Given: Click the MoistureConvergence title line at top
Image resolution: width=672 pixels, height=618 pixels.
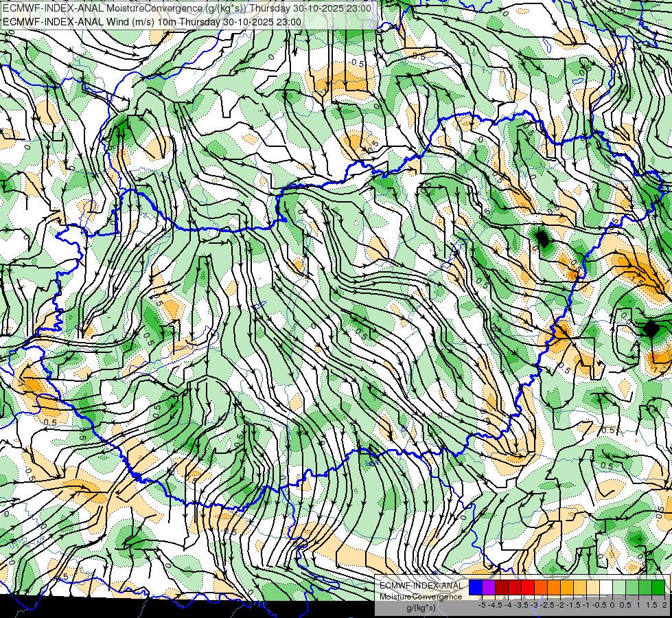Looking at the screenshot, I should (x=187, y=8).
